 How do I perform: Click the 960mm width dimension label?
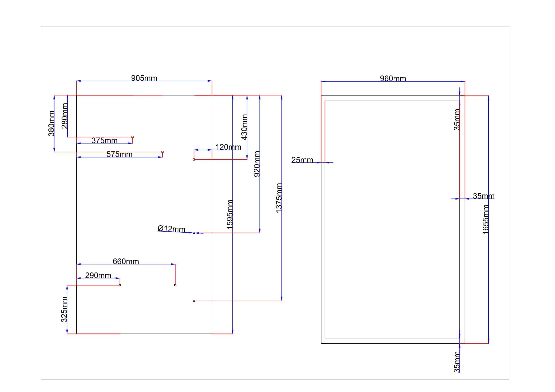tap(393, 78)
